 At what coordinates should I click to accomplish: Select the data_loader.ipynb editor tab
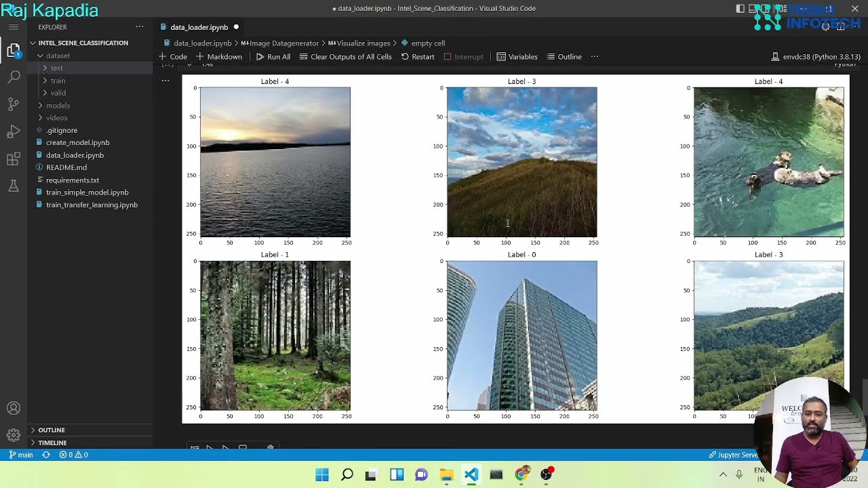pos(199,27)
